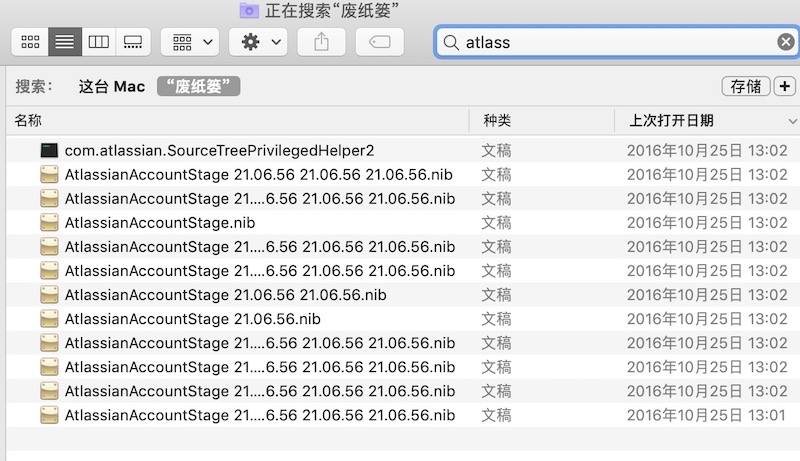
Task: Switch to icon view in toolbar
Action: tap(30, 42)
